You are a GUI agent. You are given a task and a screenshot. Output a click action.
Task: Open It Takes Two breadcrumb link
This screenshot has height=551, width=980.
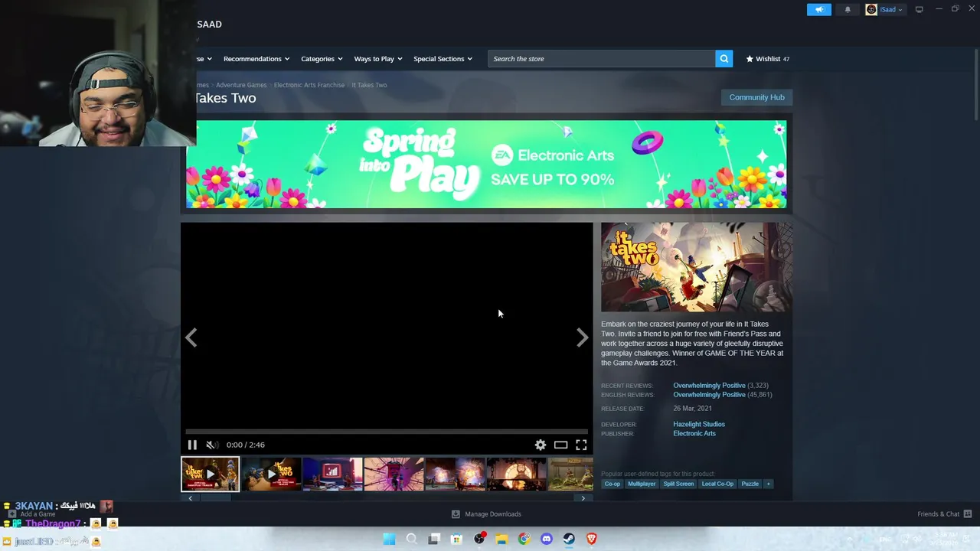(x=369, y=85)
